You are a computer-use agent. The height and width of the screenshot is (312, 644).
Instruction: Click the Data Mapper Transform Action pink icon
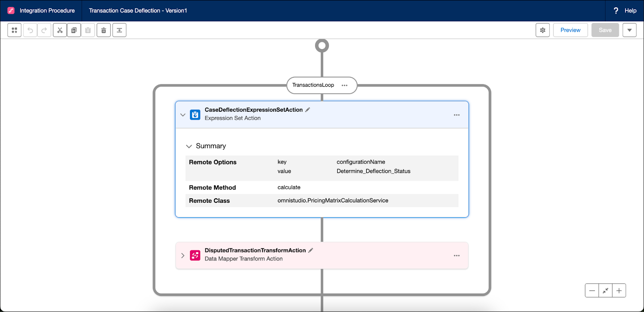(x=195, y=256)
